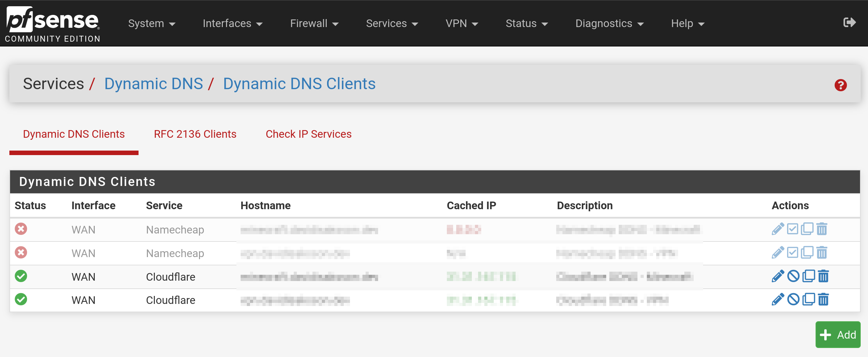Delete the last Cloudflare client entry

(823, 299)
